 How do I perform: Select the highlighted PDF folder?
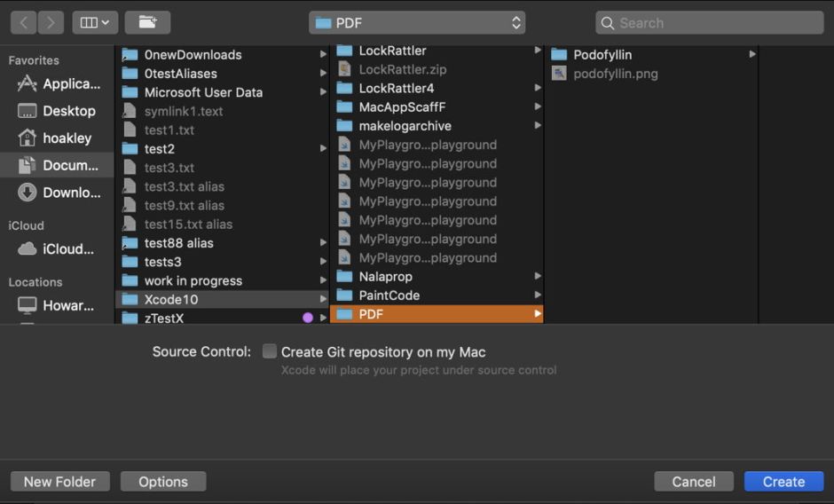point(437,314)
